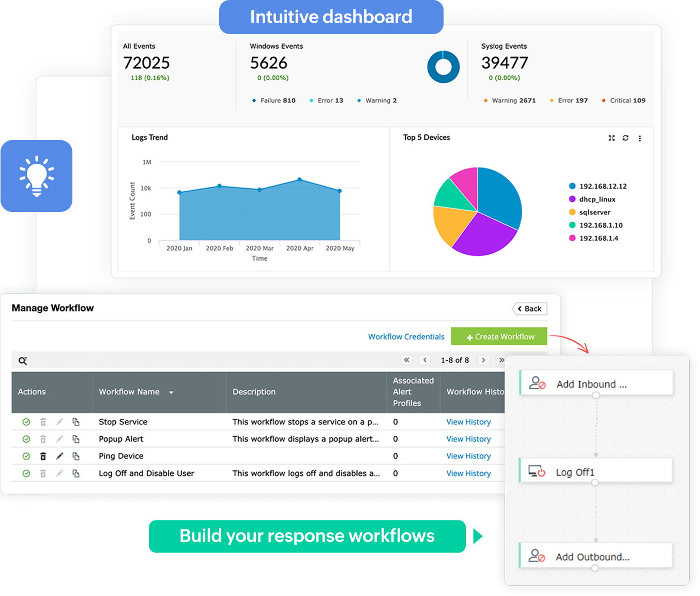700x596 pixels.
Task: Open the Top 5 Devices kebab menu
Action: click(640, 138)
